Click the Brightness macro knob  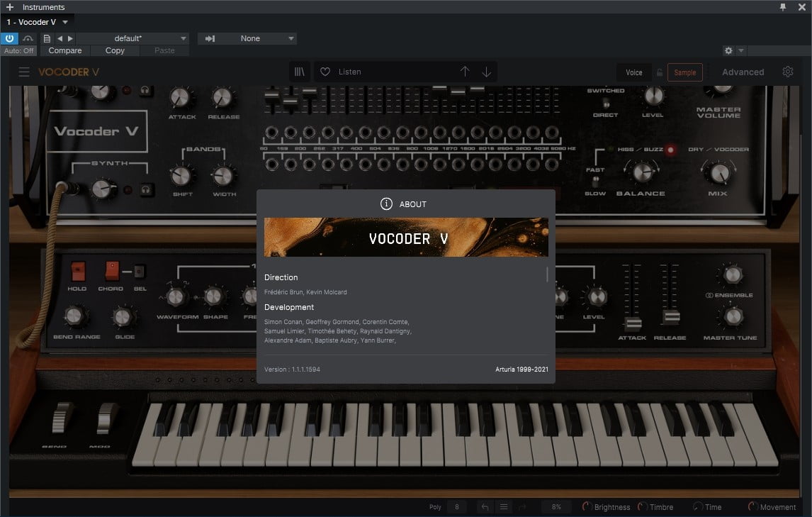click(x=587, y=506)
